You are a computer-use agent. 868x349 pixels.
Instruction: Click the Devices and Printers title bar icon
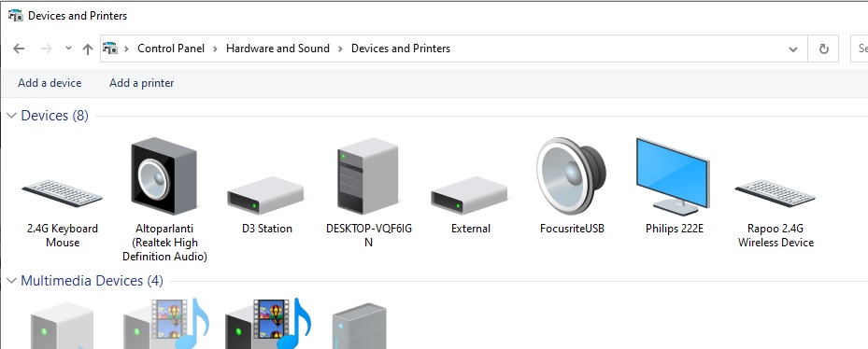(x=16, y=16)
